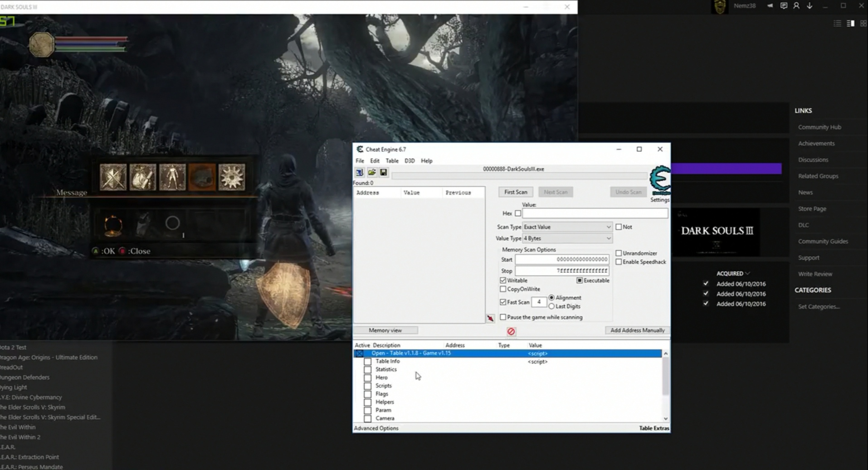Click the flame ring quick item
This screenshot has height=470, width=868.
point(113,225)
